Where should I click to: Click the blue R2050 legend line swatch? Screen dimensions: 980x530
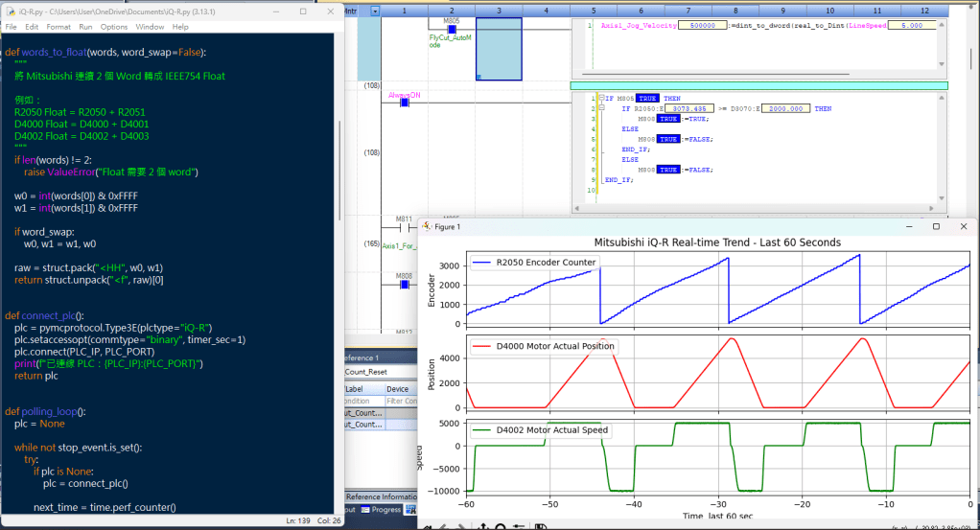click(x=481, y=263)
